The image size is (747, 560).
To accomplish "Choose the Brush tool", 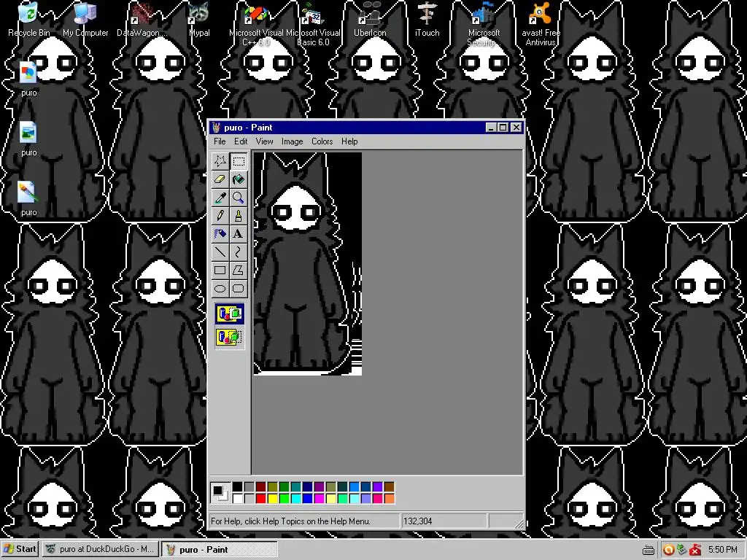I will (239, 216).
